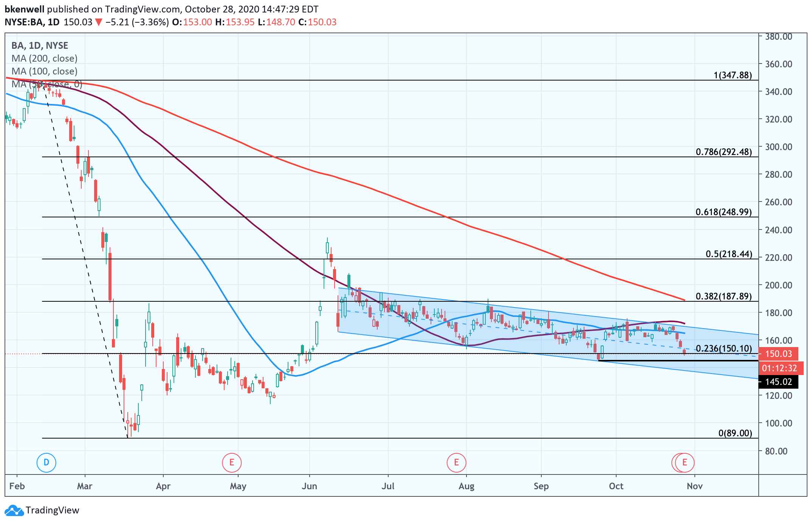
Task: Click the August earnings E marker
Action: point(456,462)
